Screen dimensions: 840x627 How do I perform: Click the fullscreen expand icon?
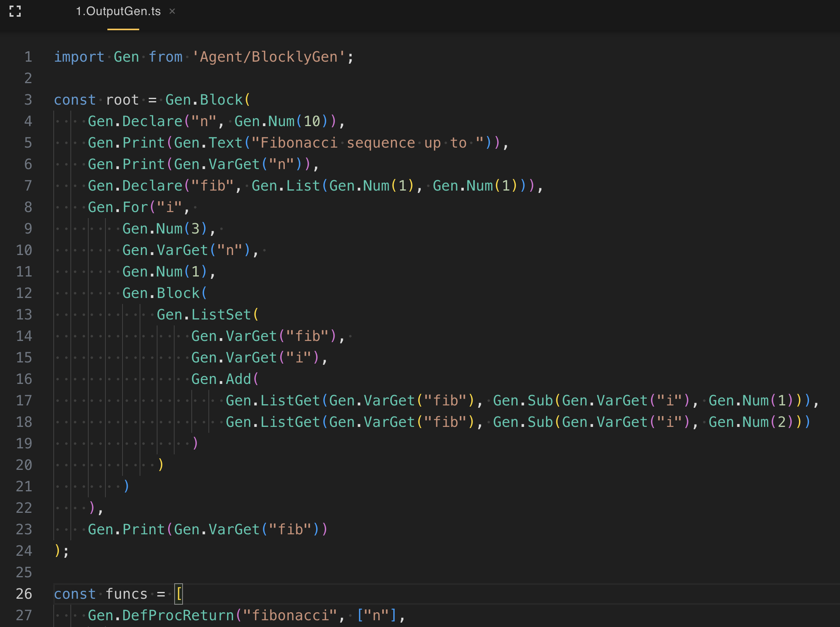pyautogui.click(x=15, y=11)
